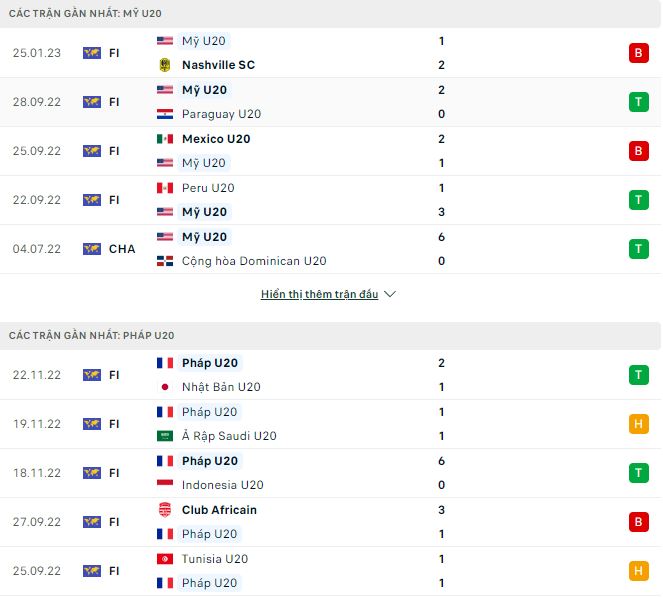This screenshot has height=597, width=663.
Task: Click the red B badge for Nashville match
Action: [x=638, y=53]
